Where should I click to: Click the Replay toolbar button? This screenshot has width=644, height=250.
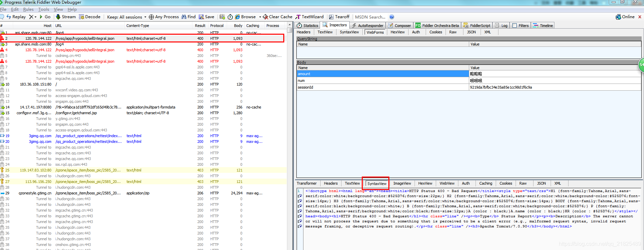pyautogui.click(x=16, y=17)
